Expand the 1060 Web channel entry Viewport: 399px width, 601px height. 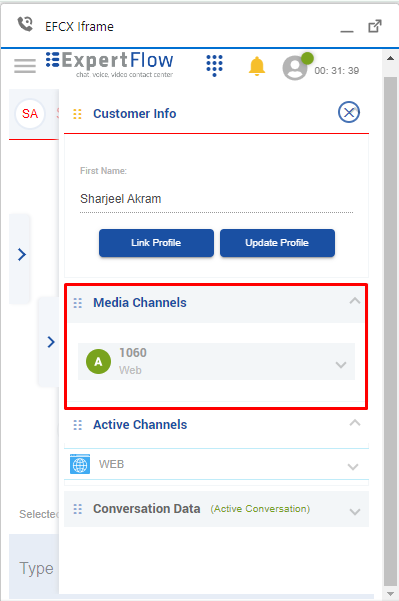[341, 365]
